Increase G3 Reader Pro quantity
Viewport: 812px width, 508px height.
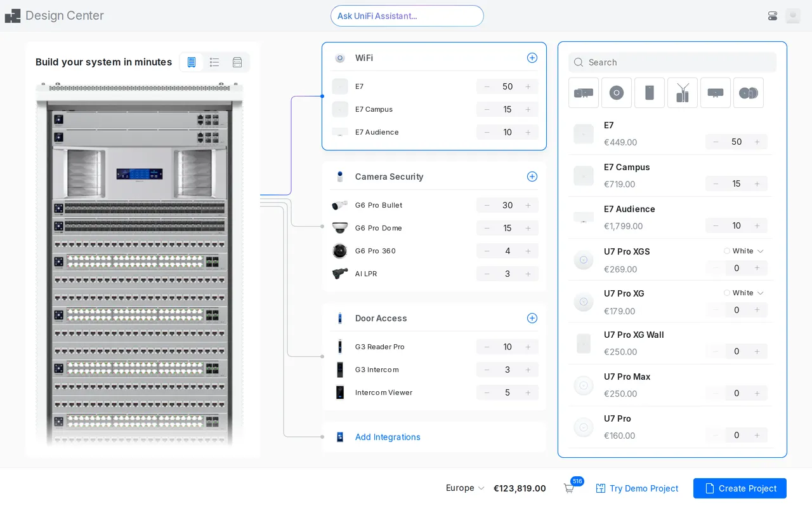pos(528,347)
